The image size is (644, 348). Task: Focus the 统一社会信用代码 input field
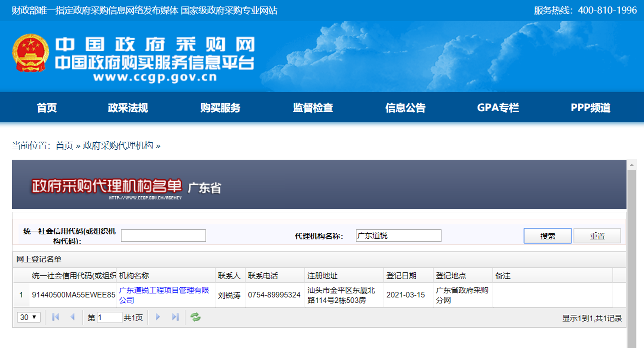(163, 236)
